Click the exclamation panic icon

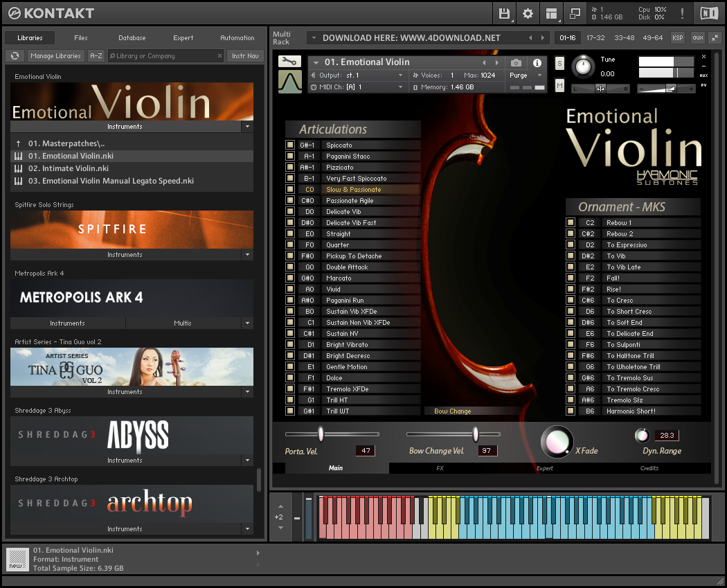682,13
